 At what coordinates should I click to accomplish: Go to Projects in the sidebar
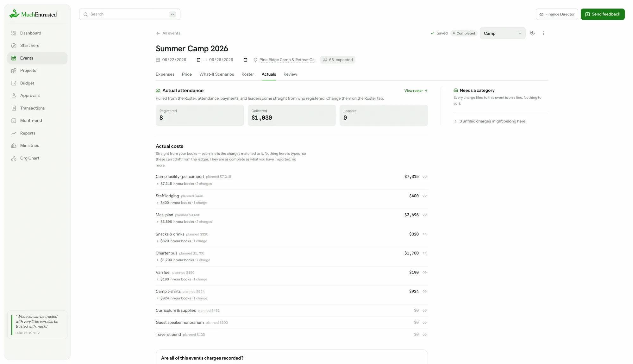37,71
